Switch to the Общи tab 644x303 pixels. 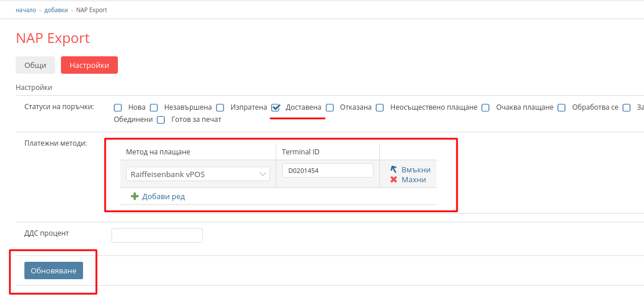(35, 66)
